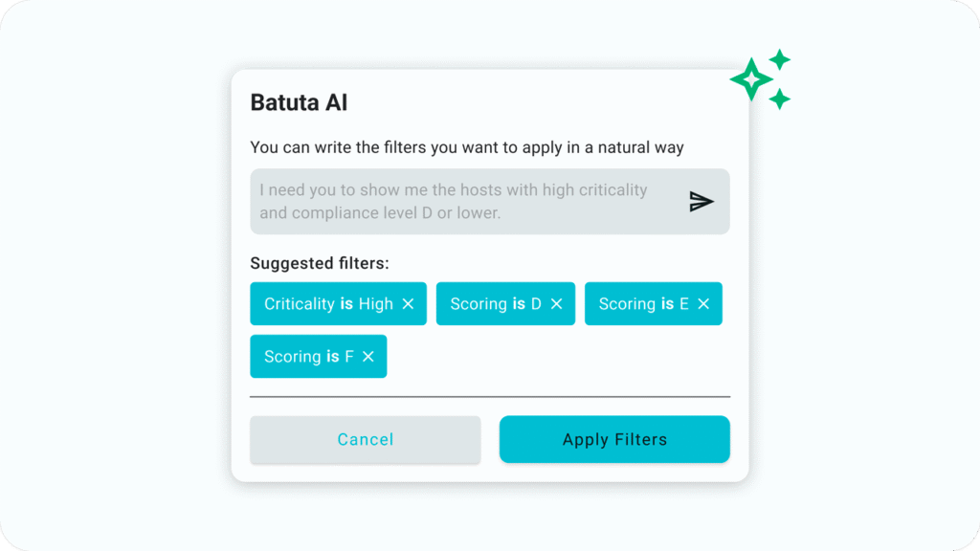Select the Scoring is D chip label
Screen dimensions: 980x551
[x=496, y=304]
